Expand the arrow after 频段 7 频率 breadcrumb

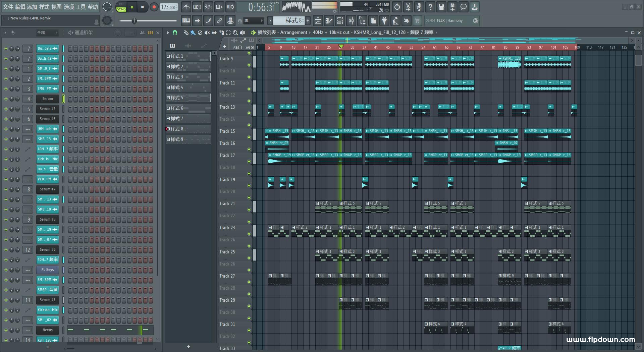[436, 33]
